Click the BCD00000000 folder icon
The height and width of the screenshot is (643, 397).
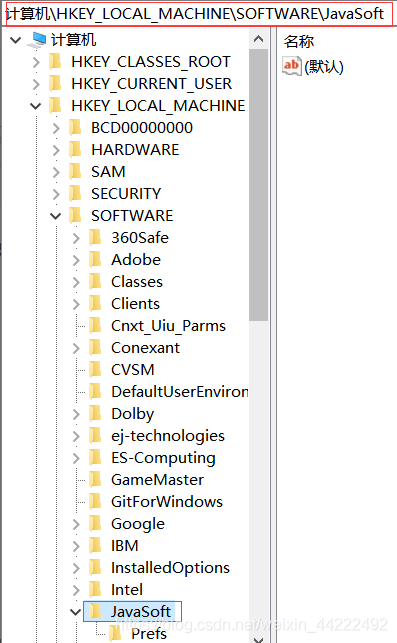(75, 128)
